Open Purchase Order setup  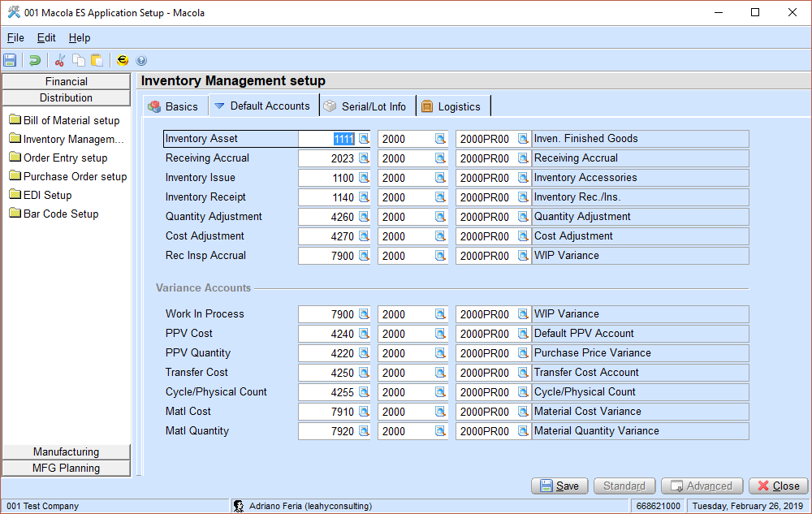pos(68,176)
